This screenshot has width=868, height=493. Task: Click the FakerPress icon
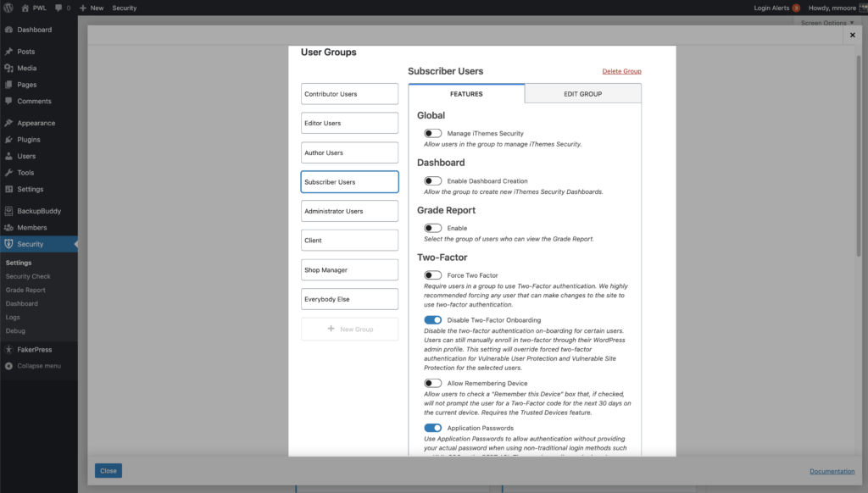(x=8, y=350)
